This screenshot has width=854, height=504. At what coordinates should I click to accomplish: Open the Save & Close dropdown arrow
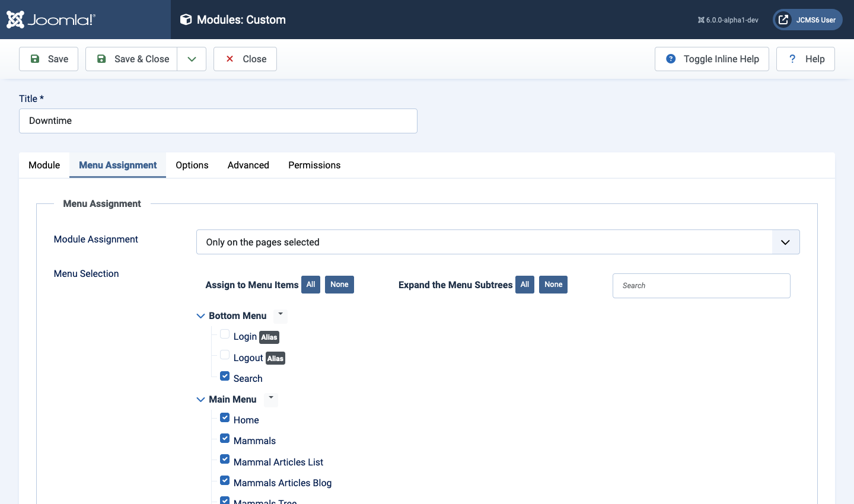coord(192,59)
